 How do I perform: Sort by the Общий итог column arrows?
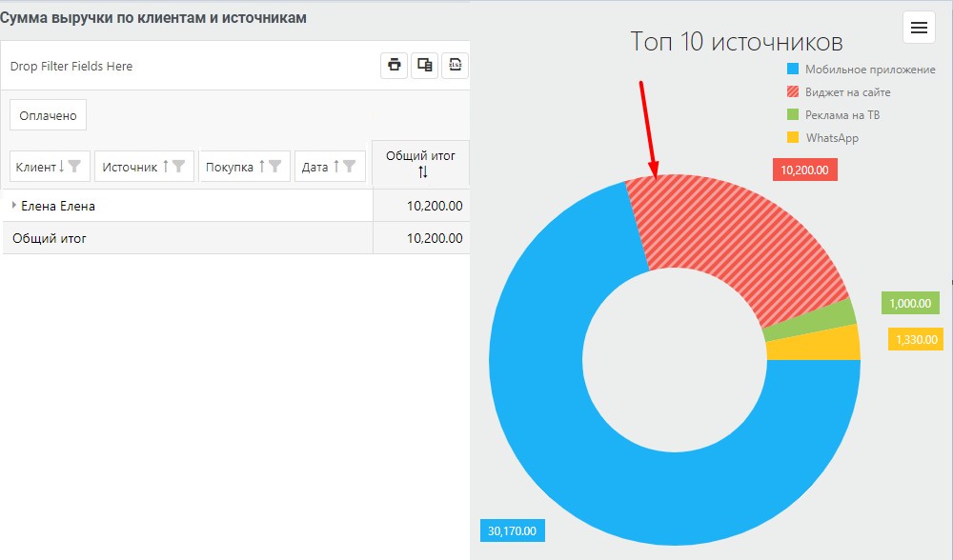[x=422, y=172]
